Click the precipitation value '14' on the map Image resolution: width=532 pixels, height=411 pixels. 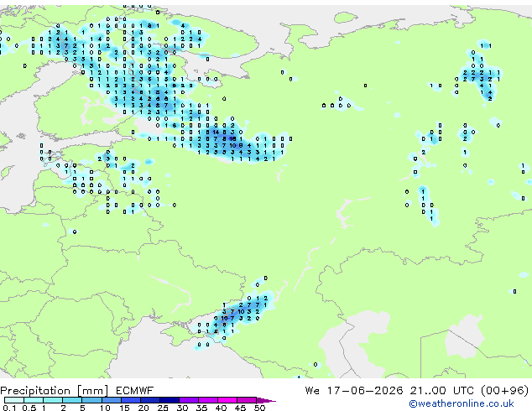216,132
